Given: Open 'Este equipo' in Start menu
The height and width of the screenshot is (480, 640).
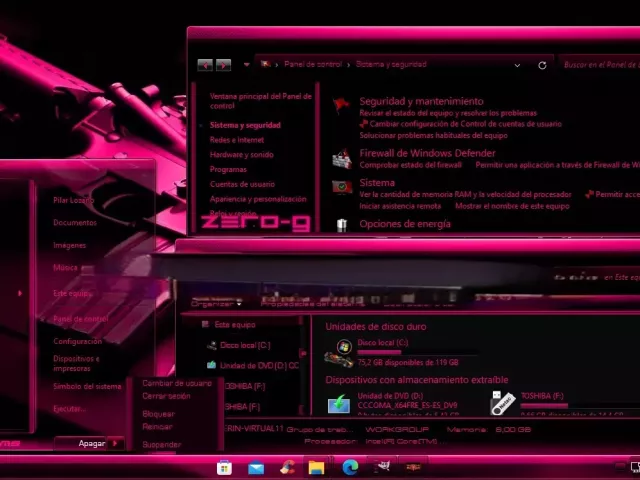Looking at the screenshot, I should tap(72, 293).
